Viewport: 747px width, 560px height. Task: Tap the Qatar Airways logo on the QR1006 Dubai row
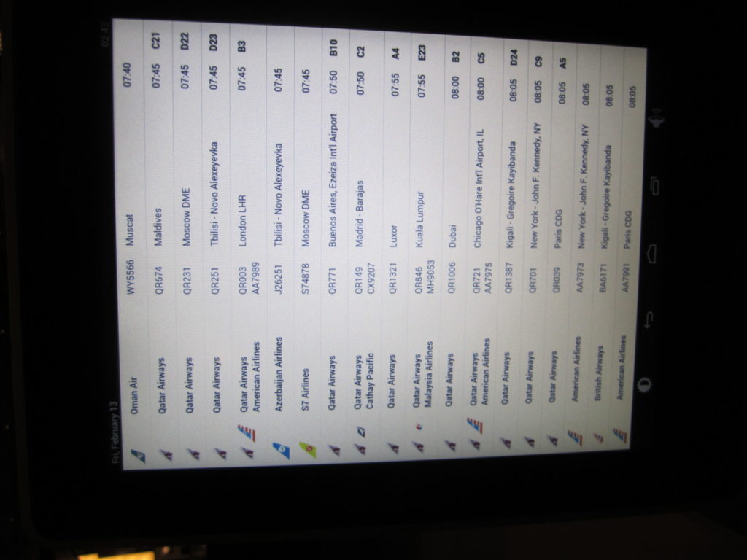click(449, 446)
